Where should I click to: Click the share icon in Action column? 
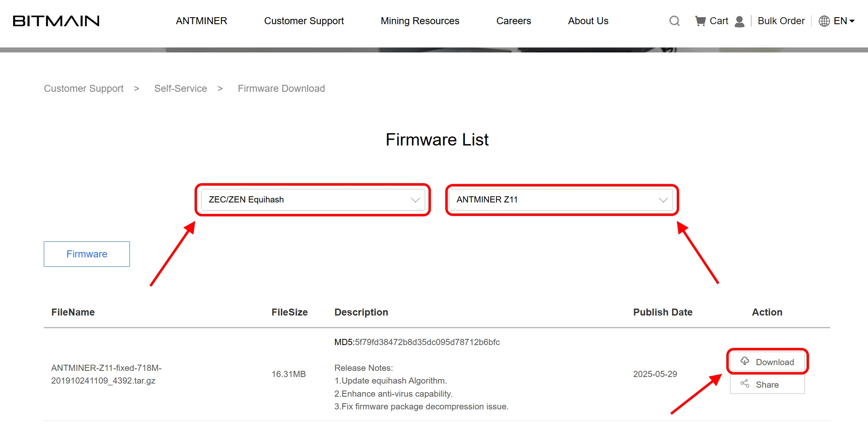(x=744, y=384)
